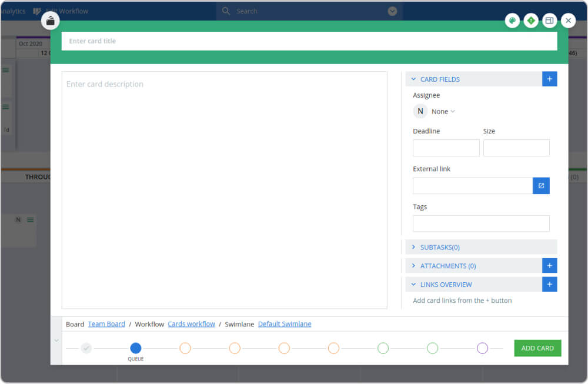
Task: Select the grey checkmark first workflow step
Action: (x=86, y=348)
